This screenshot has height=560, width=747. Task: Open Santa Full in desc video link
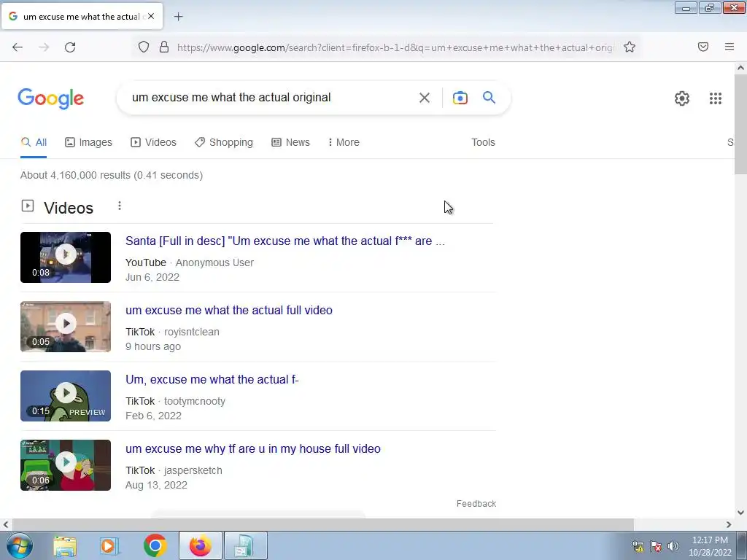point(285,241)
